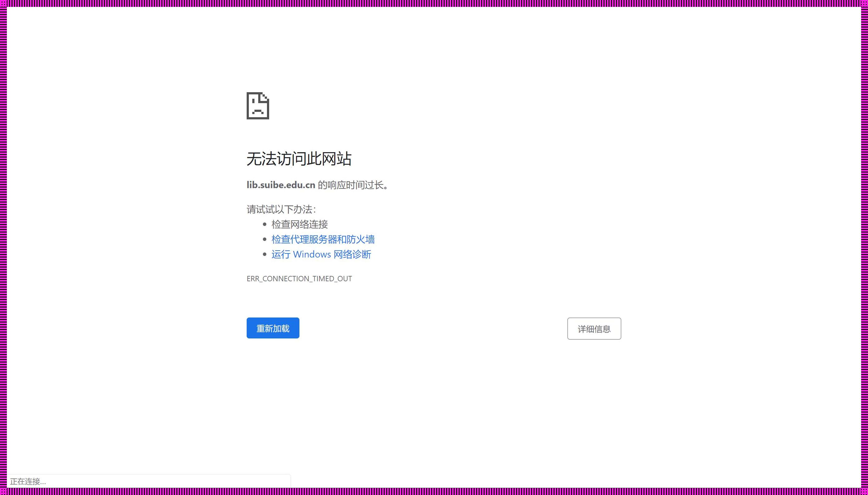Click the 无法访问此网站 heading
This screenshot has width=868, height=495.
pyautogui.click(x=299, y=159)
